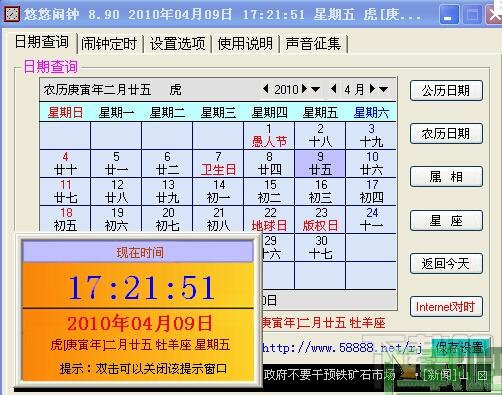This screenshot has height=395, width=502.
Task: Click the 公历日期 button
Action: coord(446,90)
